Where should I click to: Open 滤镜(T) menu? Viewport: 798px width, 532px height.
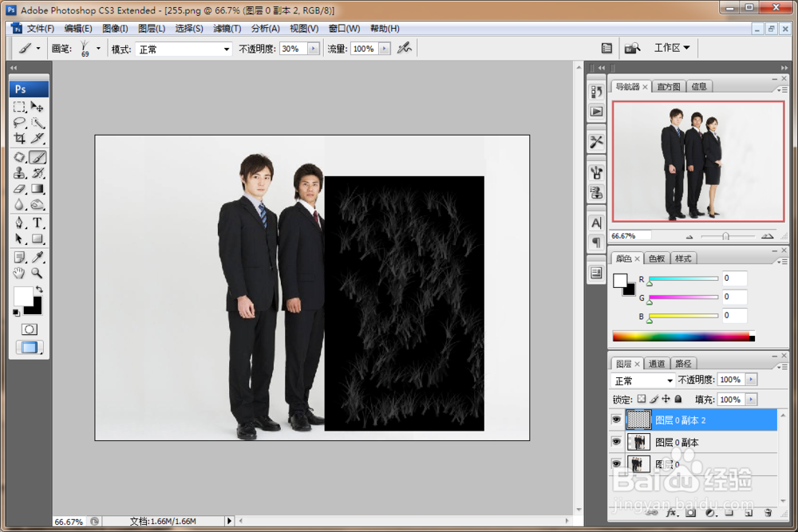pyautogui.click(x=227, y=29)
